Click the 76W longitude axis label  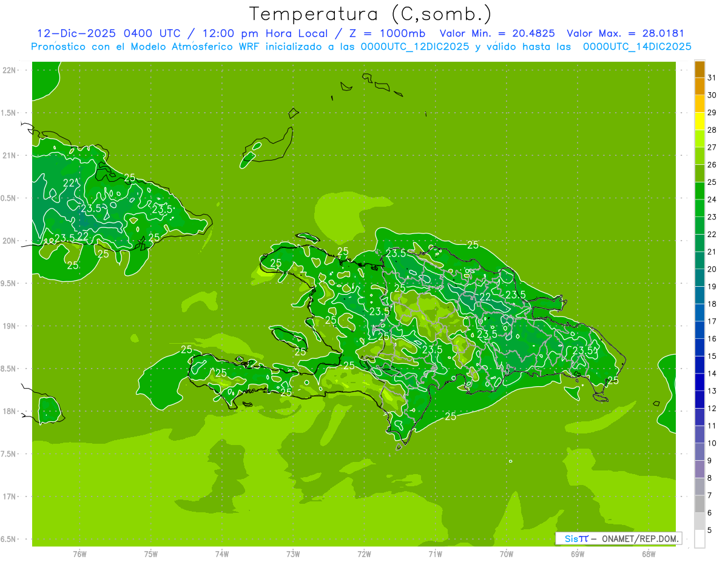coord(79,554)
